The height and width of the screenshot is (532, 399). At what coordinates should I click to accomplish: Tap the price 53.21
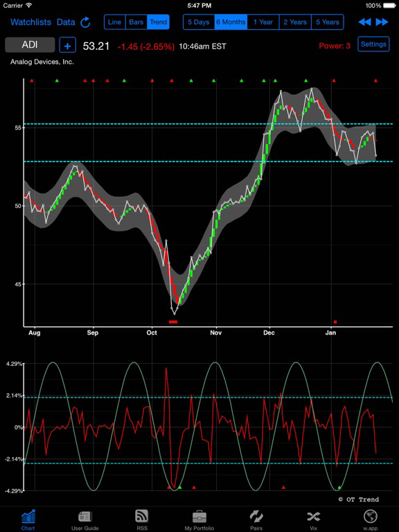[96, 46]
